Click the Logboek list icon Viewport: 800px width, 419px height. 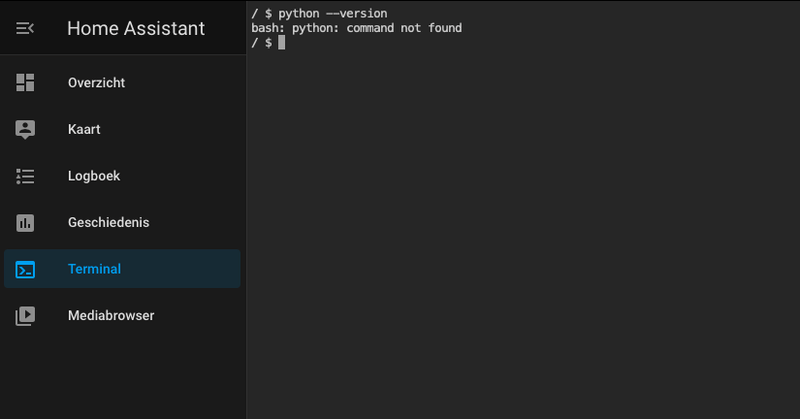coord(25,176)
